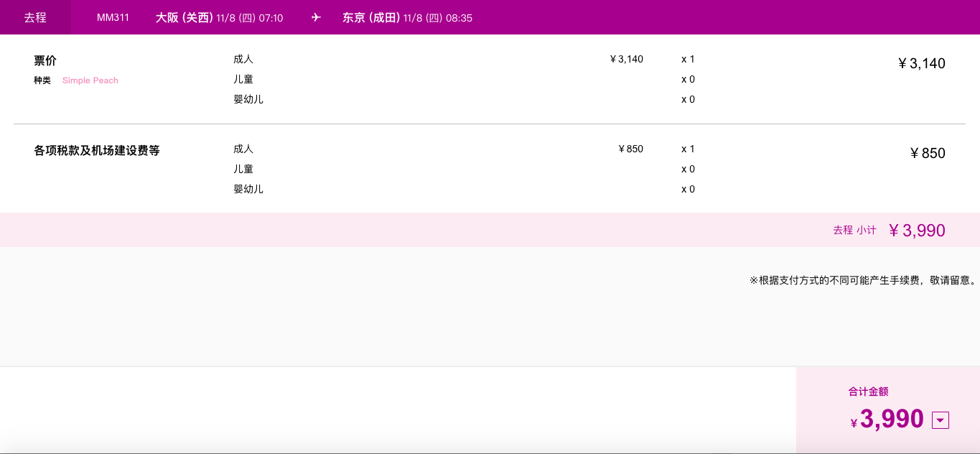Click the 去程 小计 subtotal label
The height and width of the screenshot is (454, 980).
[x=854, y=230]
